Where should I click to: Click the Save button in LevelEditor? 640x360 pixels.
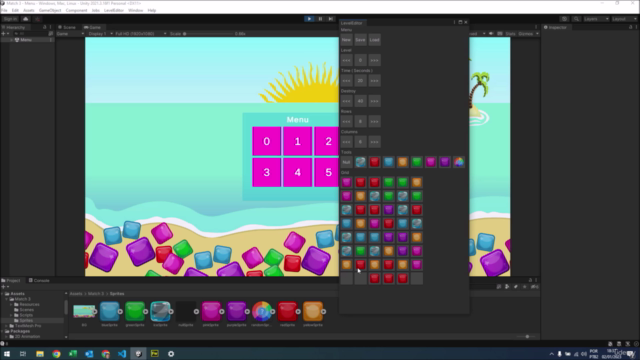pos(360,40)
